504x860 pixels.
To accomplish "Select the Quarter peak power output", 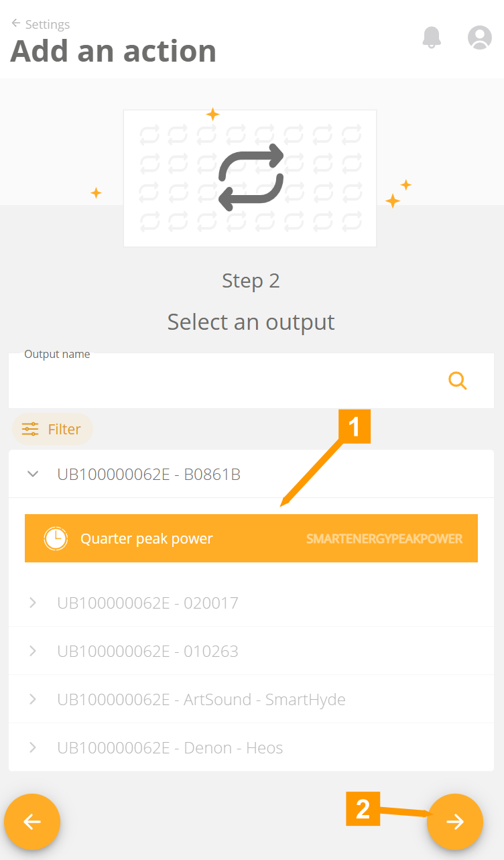I will [x=251, y=538].
